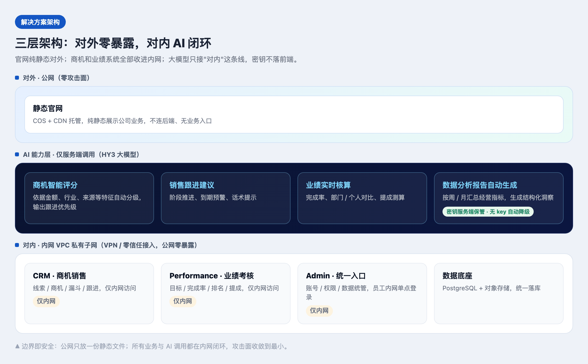Click the 商机智能评分 title
Viewport: 588px width, 364px height.
coord(55,185)
